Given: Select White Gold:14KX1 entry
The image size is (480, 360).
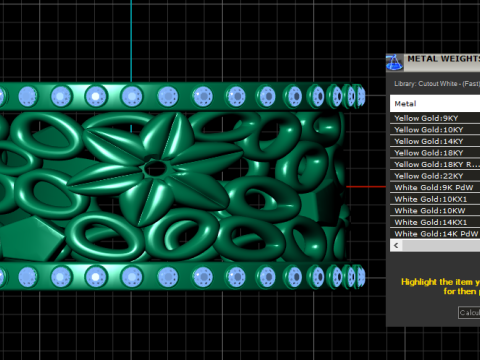Looking at the screenshot, I should [x=435, y=222].
